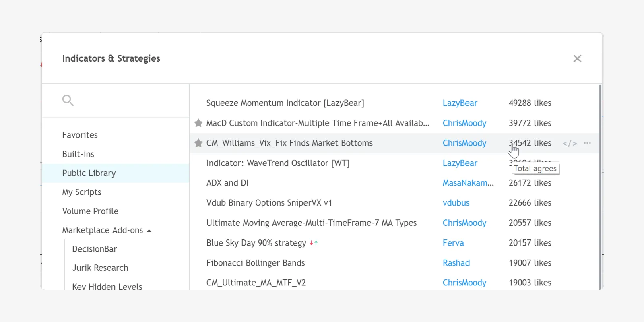The width and height of the screenshot is (644, 322).
Task: Open DecisionBar add-on
Action: tap(95, 249)
